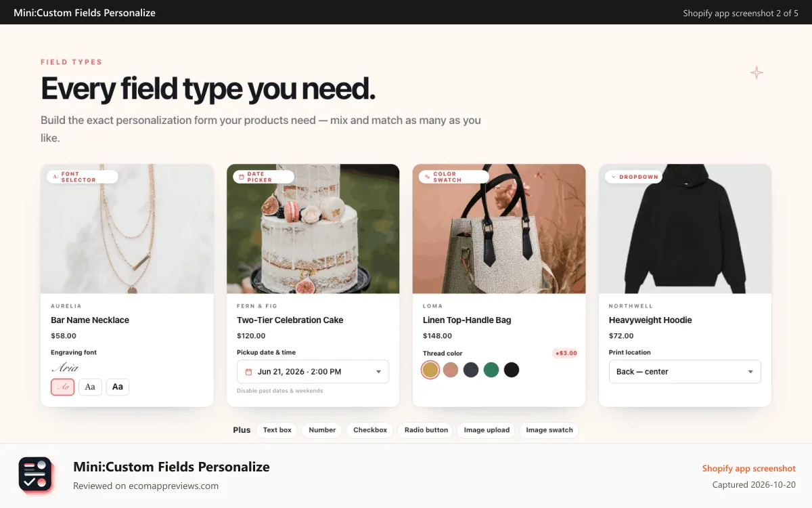Click the top bar Mini:Custom Fields Personalize title

point(85,13)
